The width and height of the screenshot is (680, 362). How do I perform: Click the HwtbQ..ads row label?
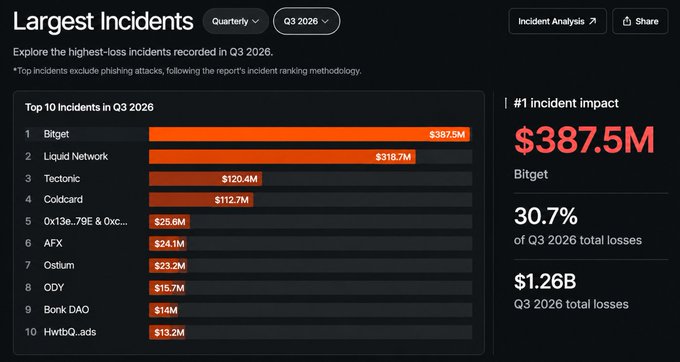(70, 332)
